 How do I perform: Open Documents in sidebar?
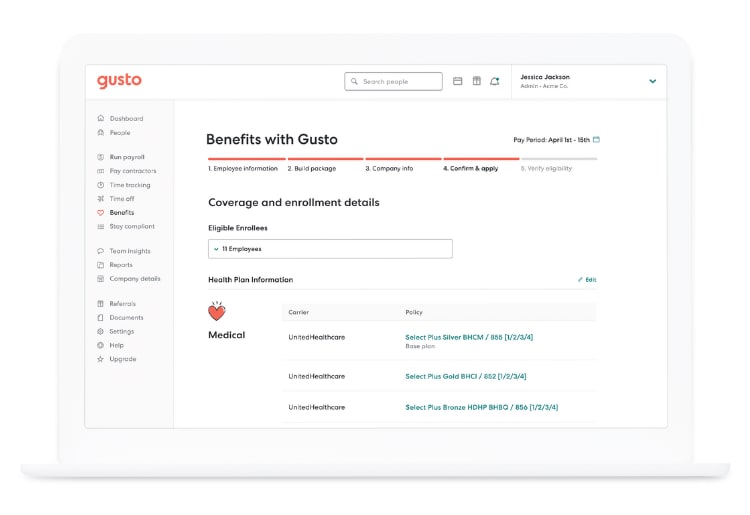[x=126, y=318]
